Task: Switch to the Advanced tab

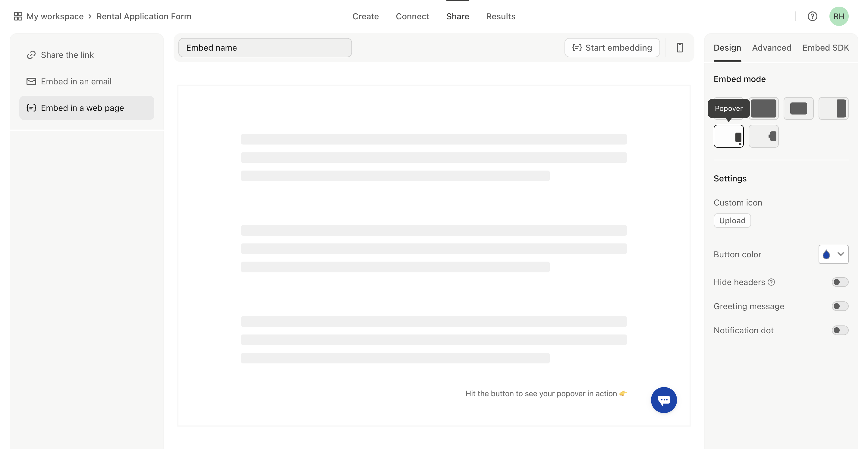Action: (772, 48)
